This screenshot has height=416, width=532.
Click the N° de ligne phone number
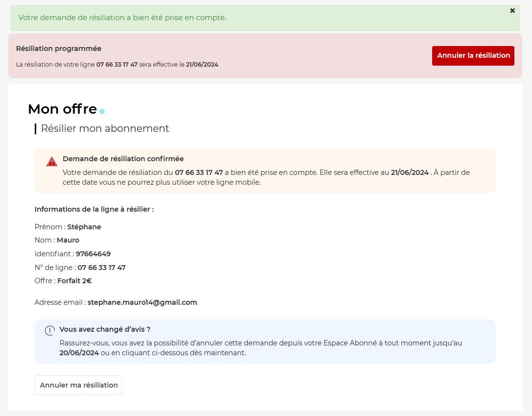pos(101,268)
